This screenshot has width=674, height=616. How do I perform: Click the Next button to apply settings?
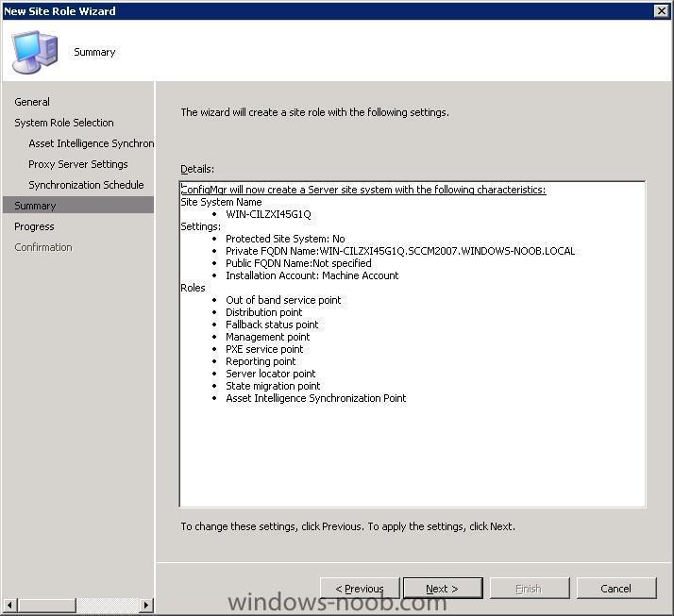443,588
